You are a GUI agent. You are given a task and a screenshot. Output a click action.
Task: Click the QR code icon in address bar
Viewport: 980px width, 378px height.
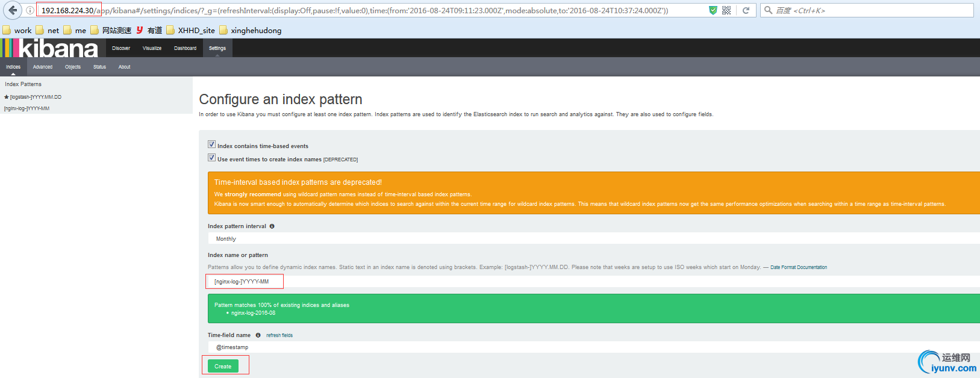(x=726, y=10)
